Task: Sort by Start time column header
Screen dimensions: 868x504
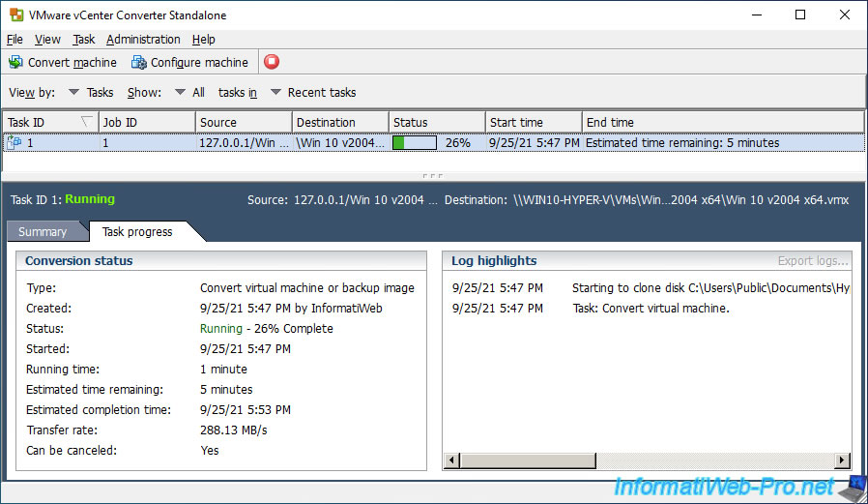Action: pyautogui.click(x=534, y=123)
